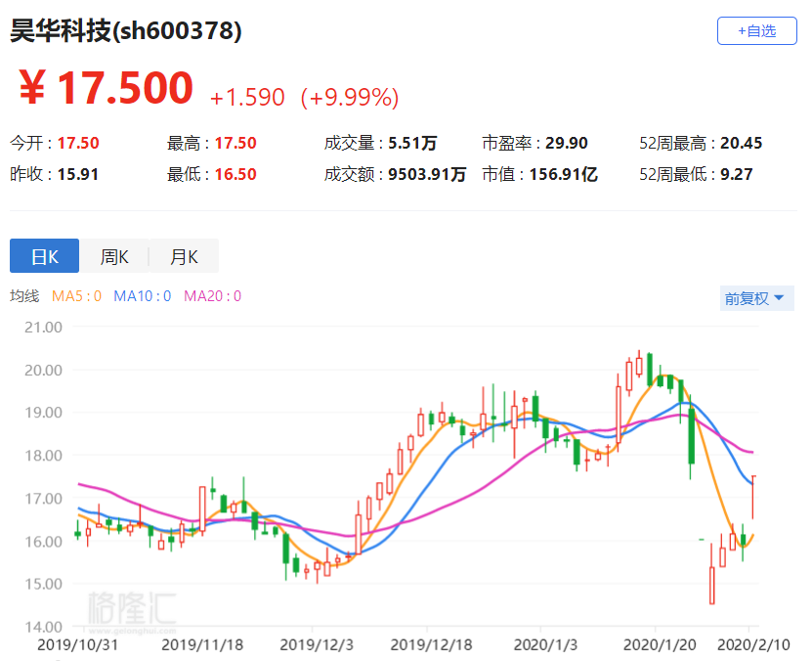812x661 pixels.
Task: Switch to the 周K weekly chart tab
Action: point(114,256)
